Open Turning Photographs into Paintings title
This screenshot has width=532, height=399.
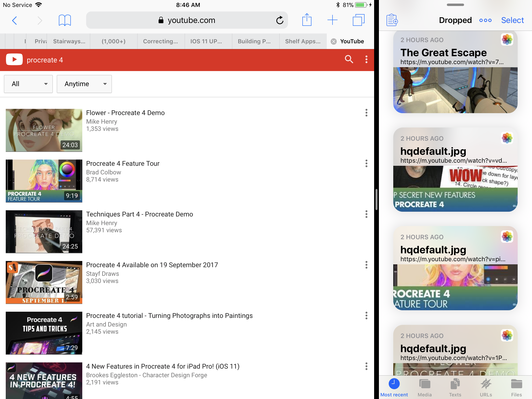(x=169, y=316)
